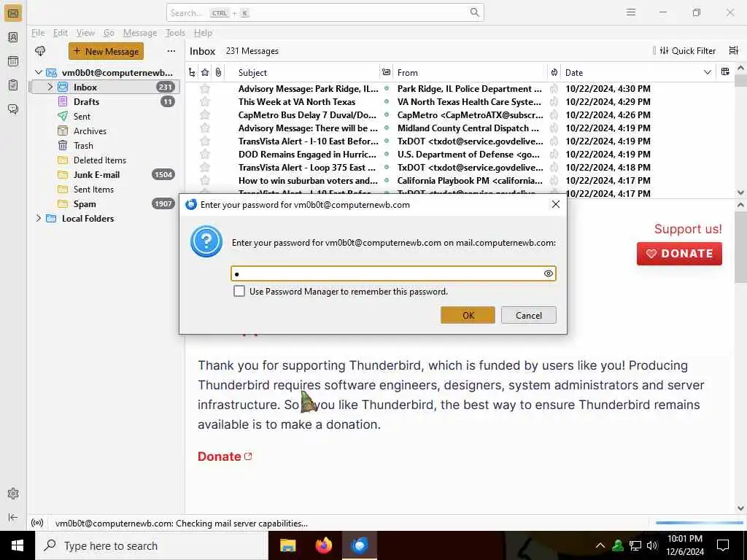Image resolution: width=747 pixels, height=560 pixels.
Task: Open the Mail space icon in sidebar
Action: click(13, 13)
